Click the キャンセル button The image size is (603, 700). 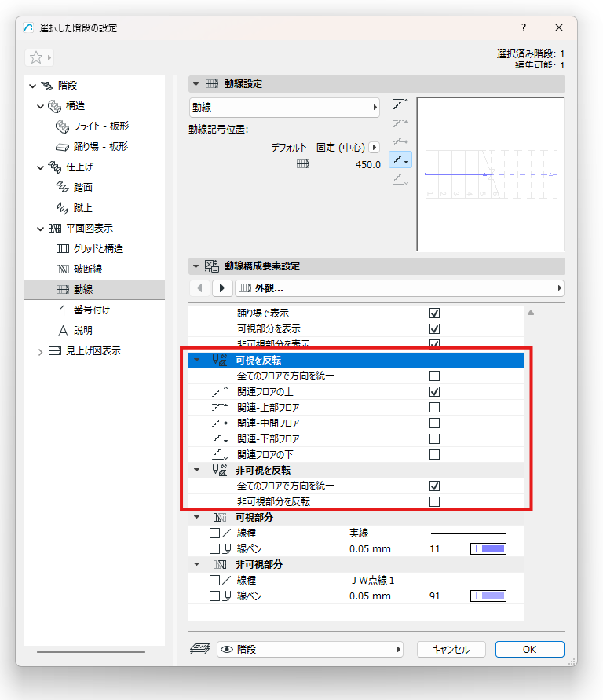pyautogui.click(x=451, y=649)
